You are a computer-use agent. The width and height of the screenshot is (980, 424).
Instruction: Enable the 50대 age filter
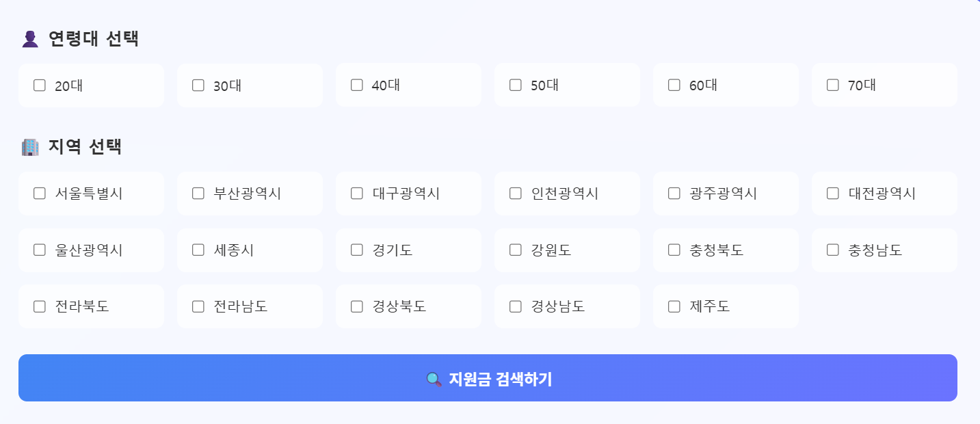coord(516,85)
